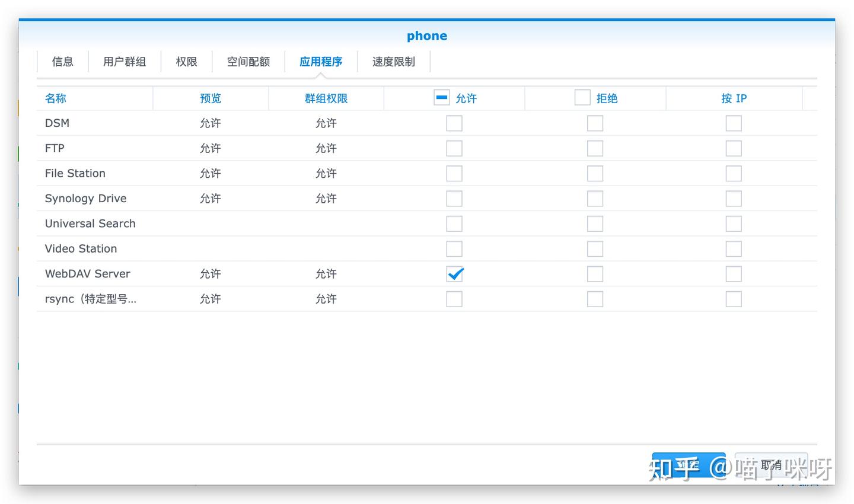This screenshot has height=504, width=854.
Task: Sort the table by the 名称 column
Action: tap(55, 98)
